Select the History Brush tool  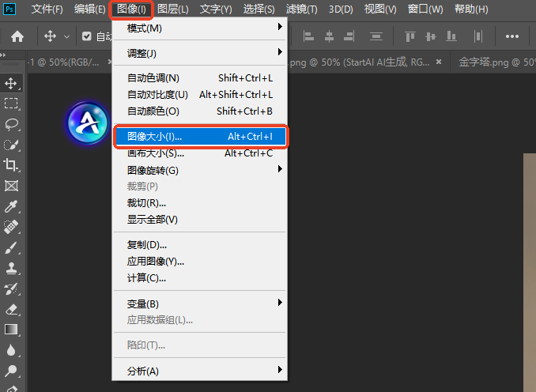(11, 288)
